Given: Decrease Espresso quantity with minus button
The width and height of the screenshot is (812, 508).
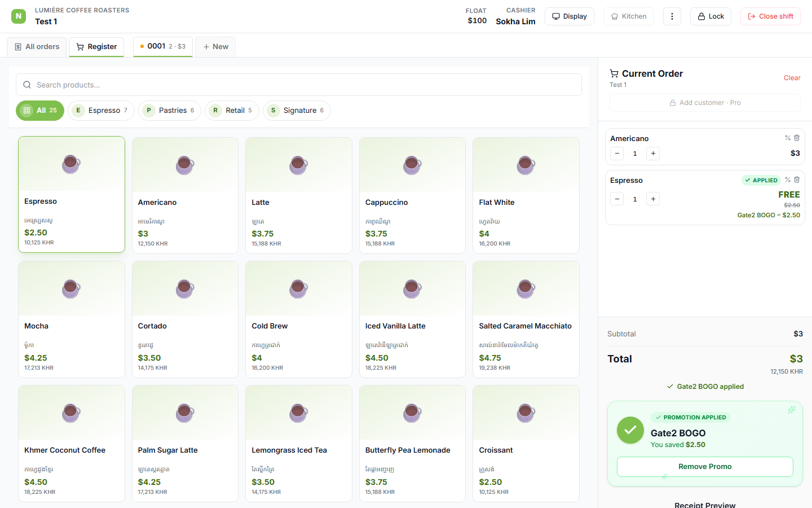Looking at the screenshot, I should point(617,199).
